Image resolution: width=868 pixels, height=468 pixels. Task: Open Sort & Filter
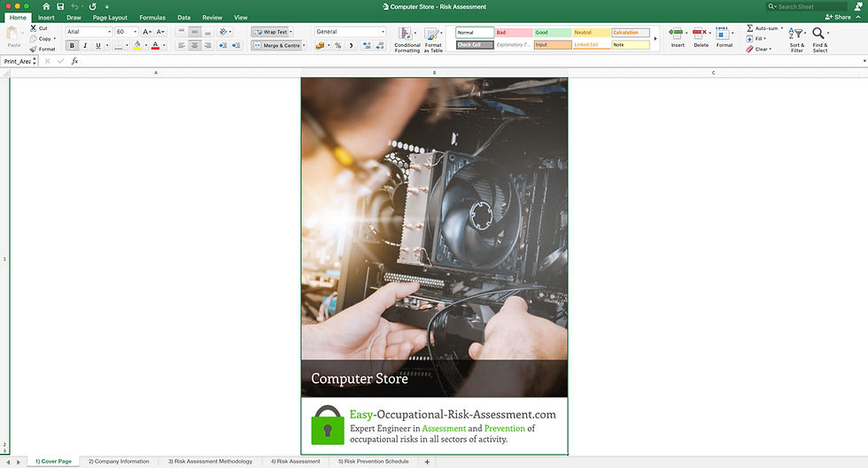pyautogui.click(x=796, y=39)
